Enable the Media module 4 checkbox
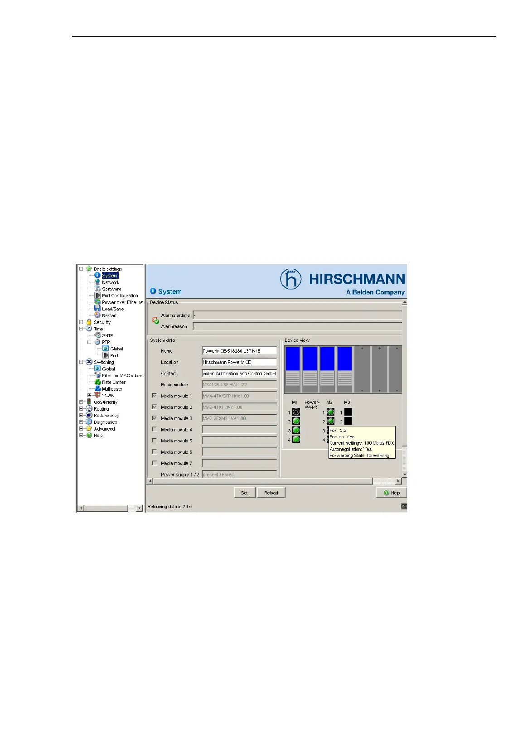This screenshot has width=532, height=756. [155, 429]
